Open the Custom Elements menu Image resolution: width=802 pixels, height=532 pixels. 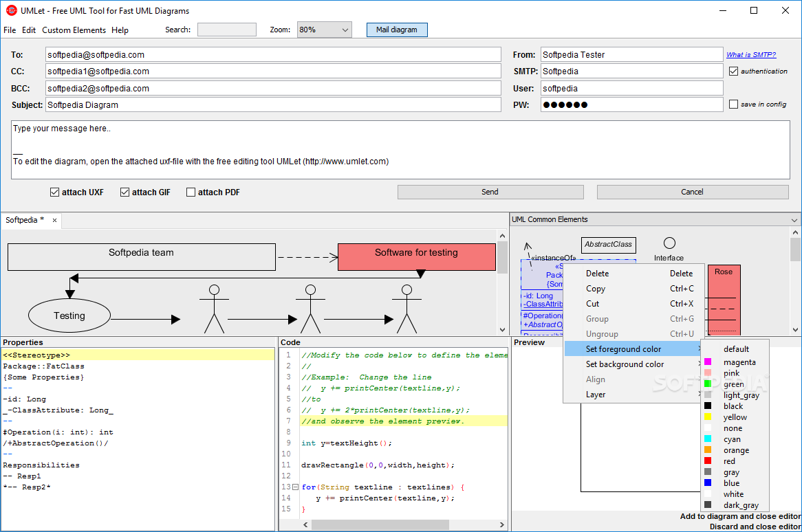(x=74, y=30)
